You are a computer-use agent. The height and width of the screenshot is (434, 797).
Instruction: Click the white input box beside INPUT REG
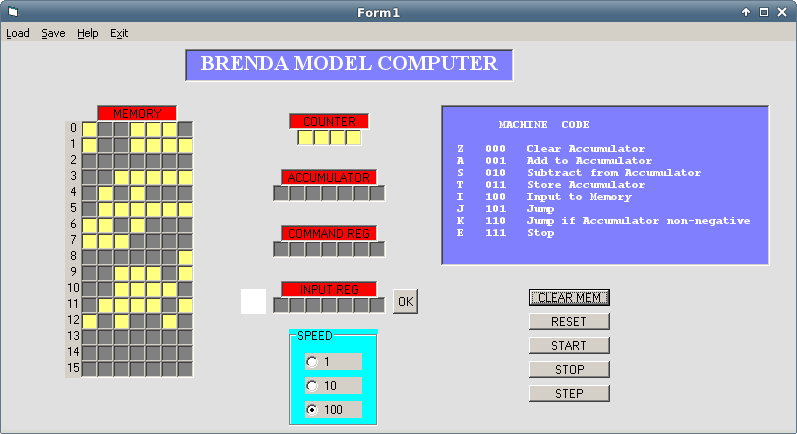click(254, 301)
